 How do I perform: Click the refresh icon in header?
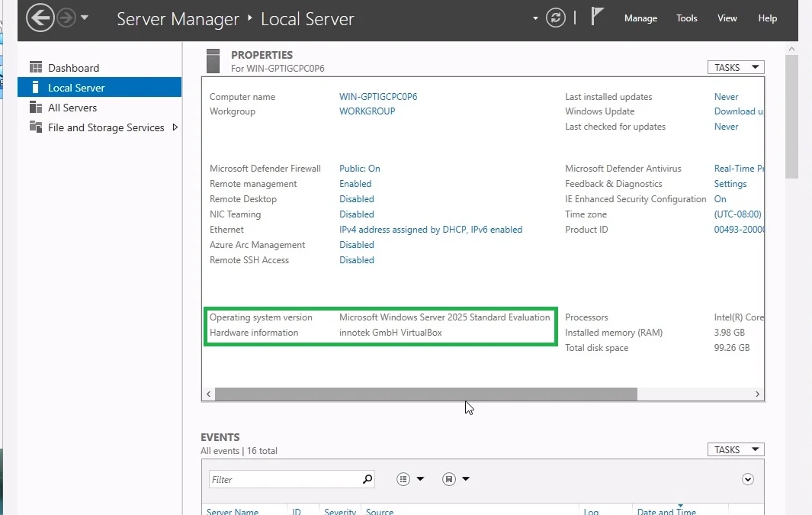557,18
